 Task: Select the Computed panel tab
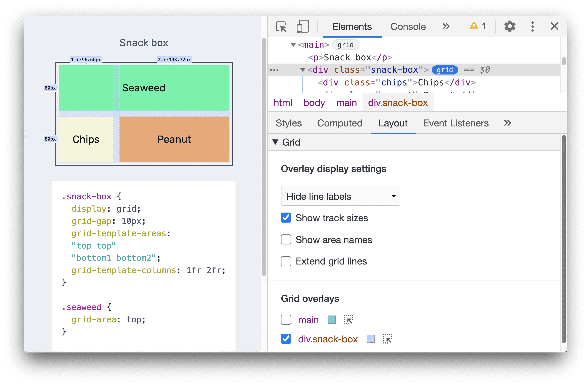tap(339, 124)
